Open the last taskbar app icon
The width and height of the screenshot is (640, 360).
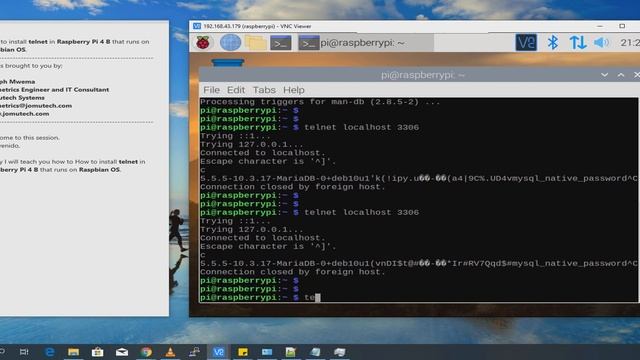(x=340, y=352)
